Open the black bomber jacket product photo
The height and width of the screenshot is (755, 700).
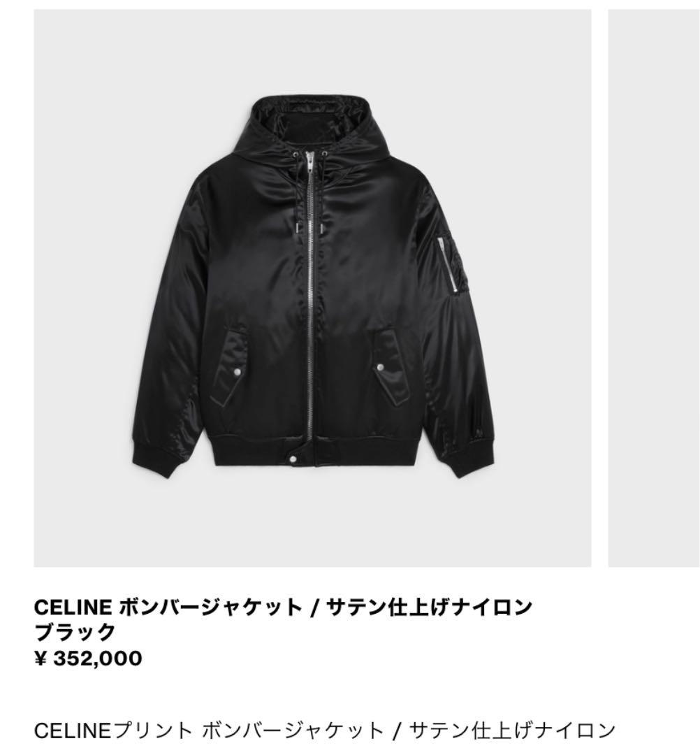tap(312, 288)
